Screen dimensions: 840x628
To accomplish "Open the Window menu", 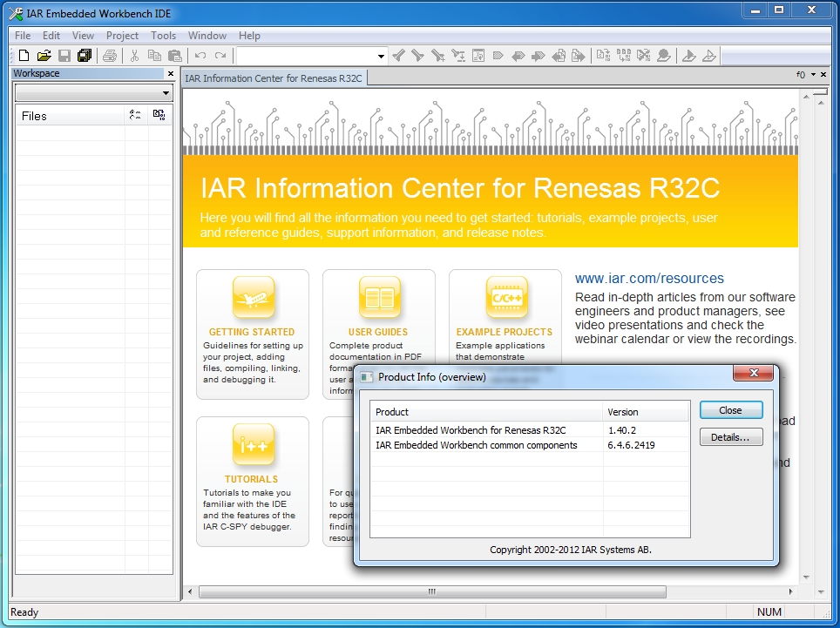I will (x=207, y=36).
